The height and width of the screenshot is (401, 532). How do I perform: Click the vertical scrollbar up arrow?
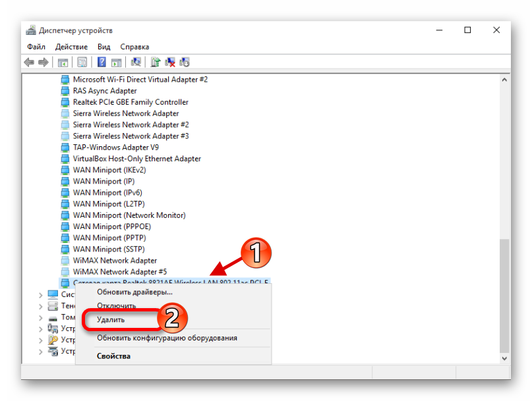(x=505, y=79)
